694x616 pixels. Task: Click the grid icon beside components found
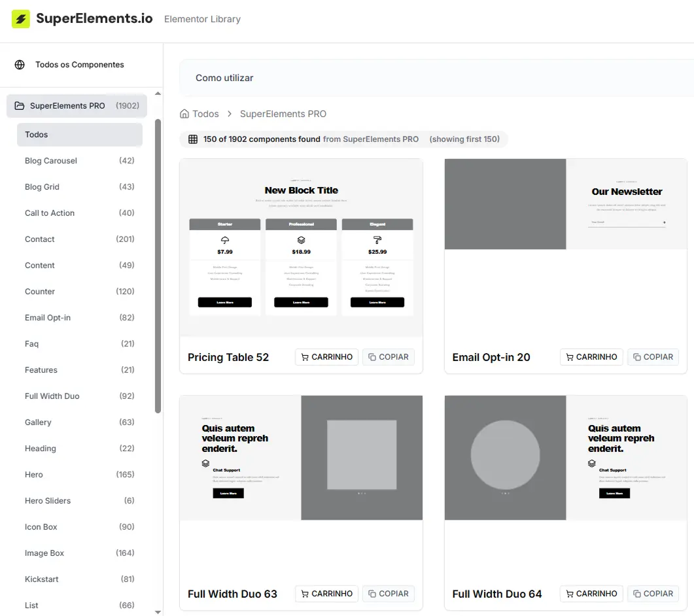(x=193, y=139)
